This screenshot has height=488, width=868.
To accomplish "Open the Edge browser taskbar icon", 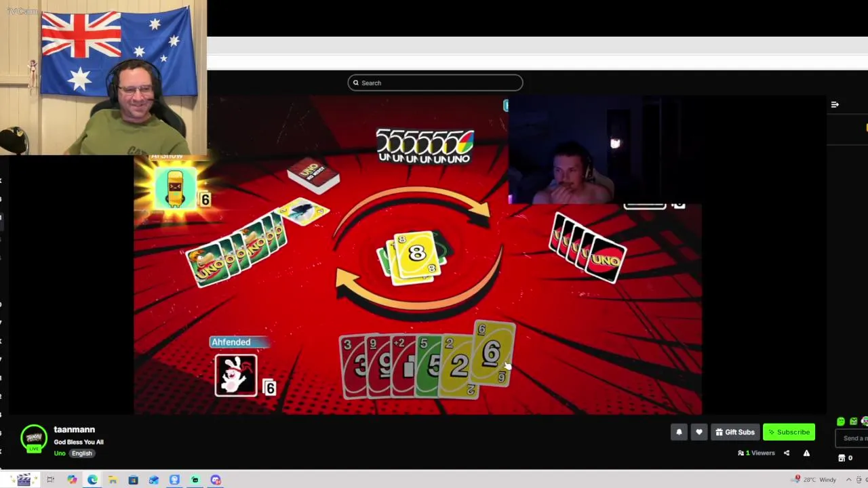I will tap(92, 480).
